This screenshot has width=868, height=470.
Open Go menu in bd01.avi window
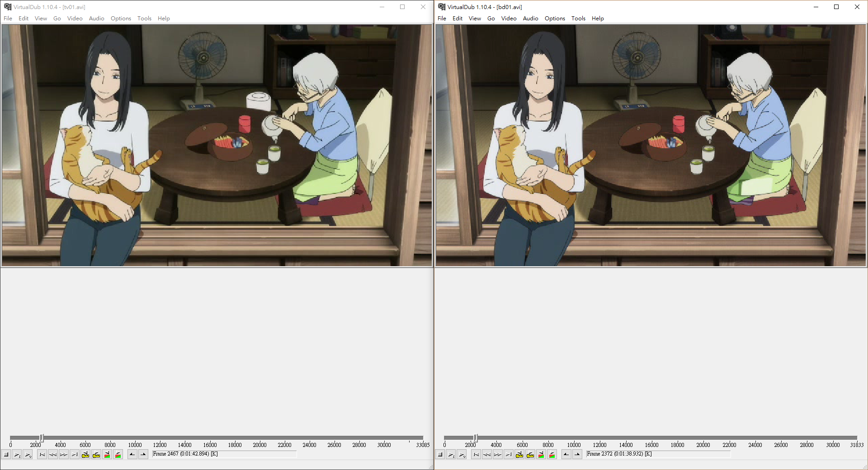click(491, 19)
